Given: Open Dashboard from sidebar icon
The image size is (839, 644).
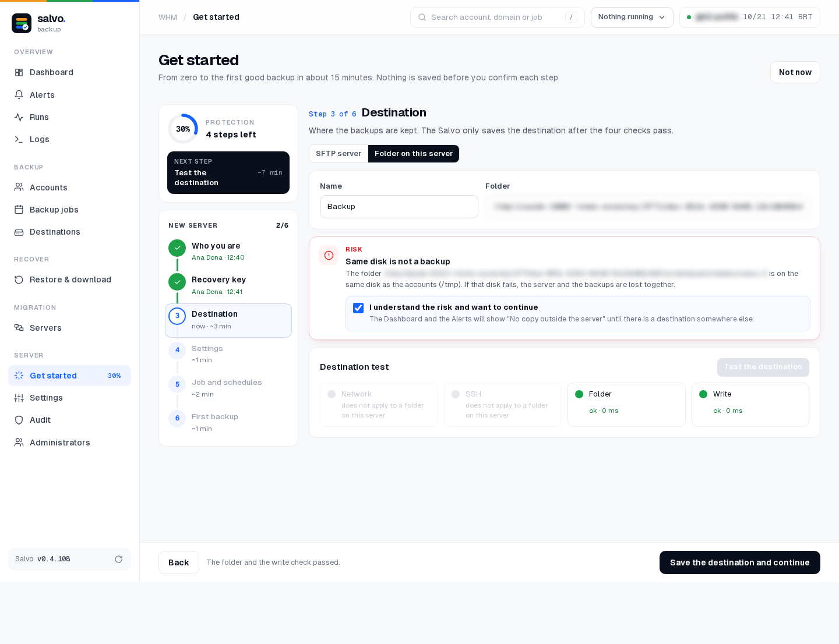Looking at the screenshot, I should [19, 72].
